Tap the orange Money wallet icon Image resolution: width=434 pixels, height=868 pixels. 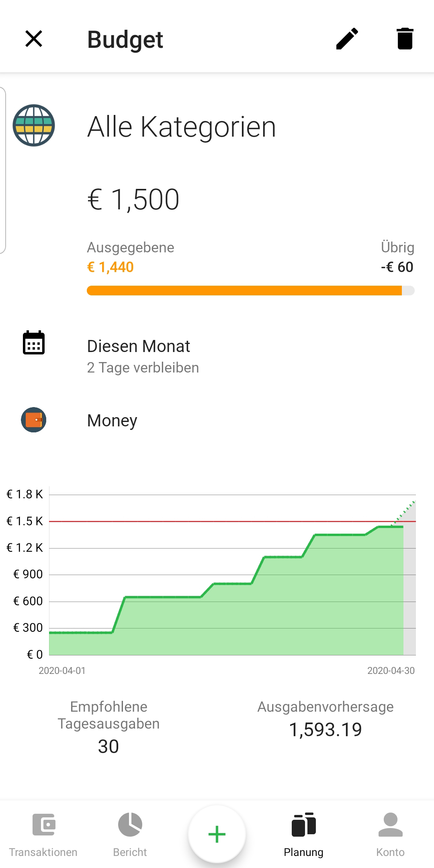pos(34,420)
